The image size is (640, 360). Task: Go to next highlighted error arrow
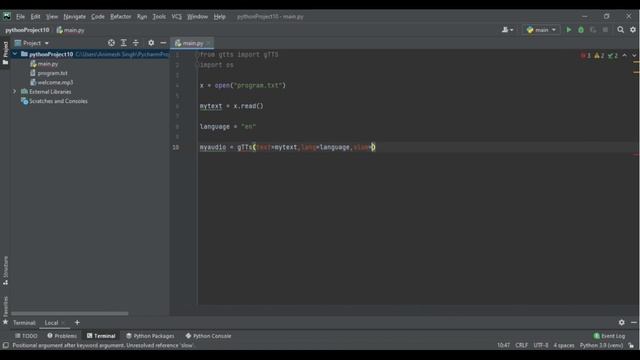point(634,56)
